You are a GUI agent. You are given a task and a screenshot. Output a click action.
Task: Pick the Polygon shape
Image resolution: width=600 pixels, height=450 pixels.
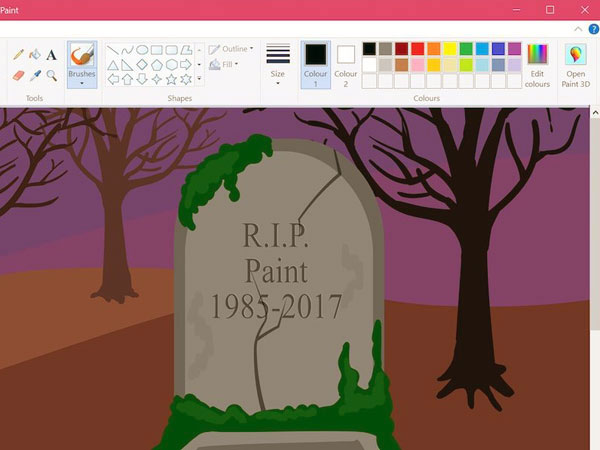pyautogui.click(x=186, y=50)
